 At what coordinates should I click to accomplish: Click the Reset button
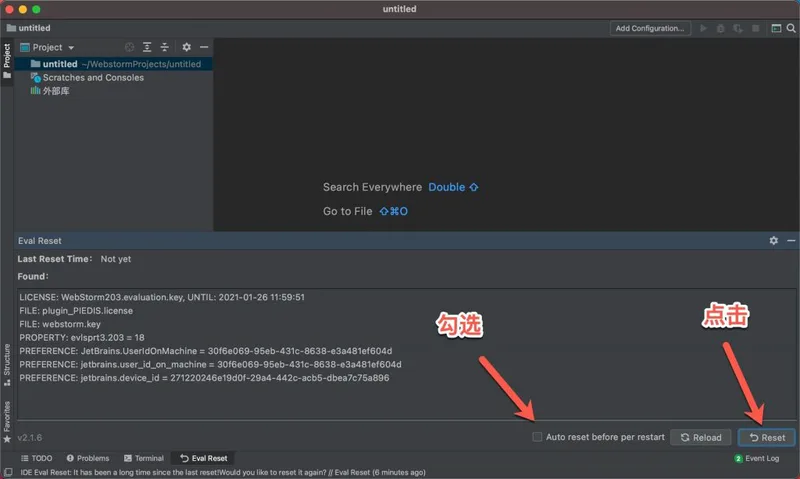[766, 437]
